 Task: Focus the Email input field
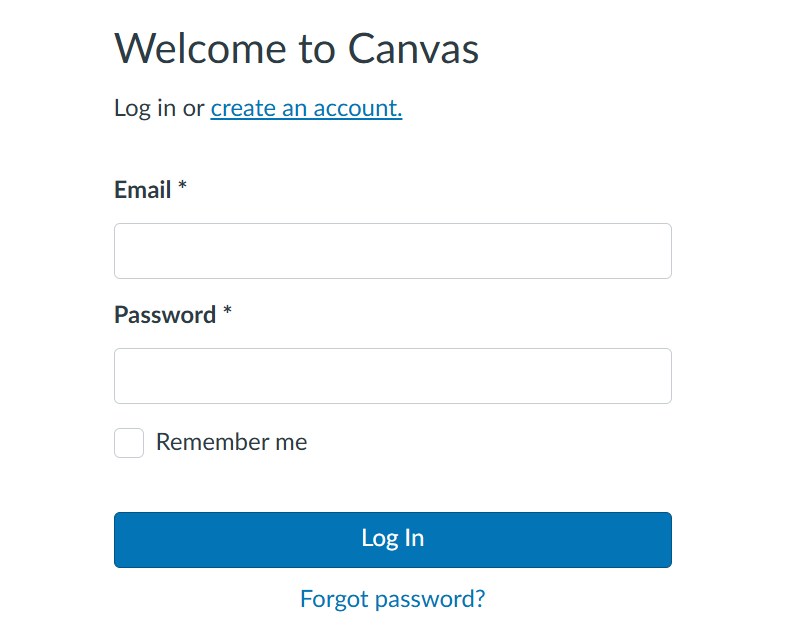click(392, 251)
